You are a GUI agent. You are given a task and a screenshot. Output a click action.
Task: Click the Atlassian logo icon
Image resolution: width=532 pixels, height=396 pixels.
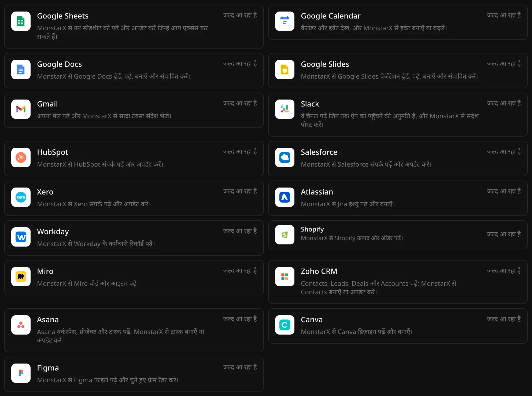coord(285,197)
